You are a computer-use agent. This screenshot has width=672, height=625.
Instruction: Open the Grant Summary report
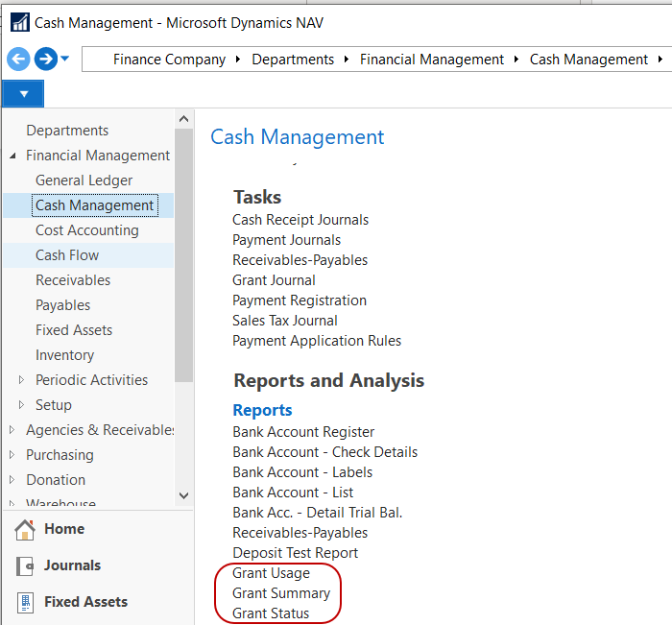point(280,593)
